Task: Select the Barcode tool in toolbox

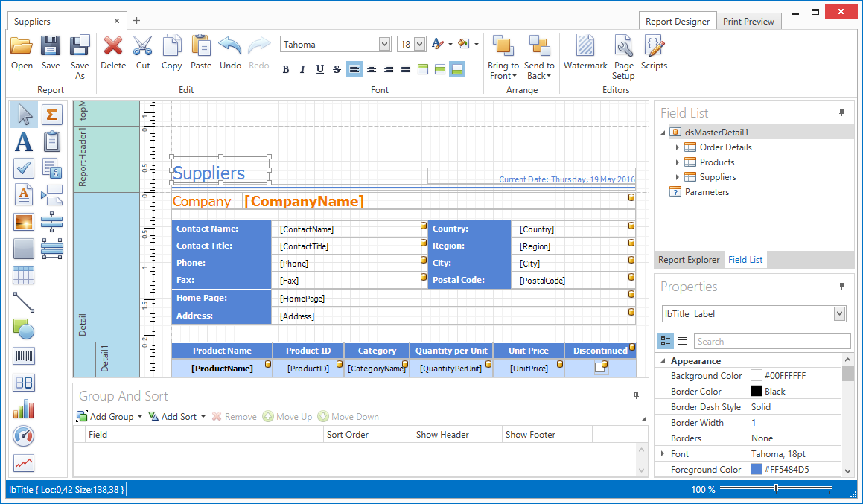Action: click(x=24, y=356)
